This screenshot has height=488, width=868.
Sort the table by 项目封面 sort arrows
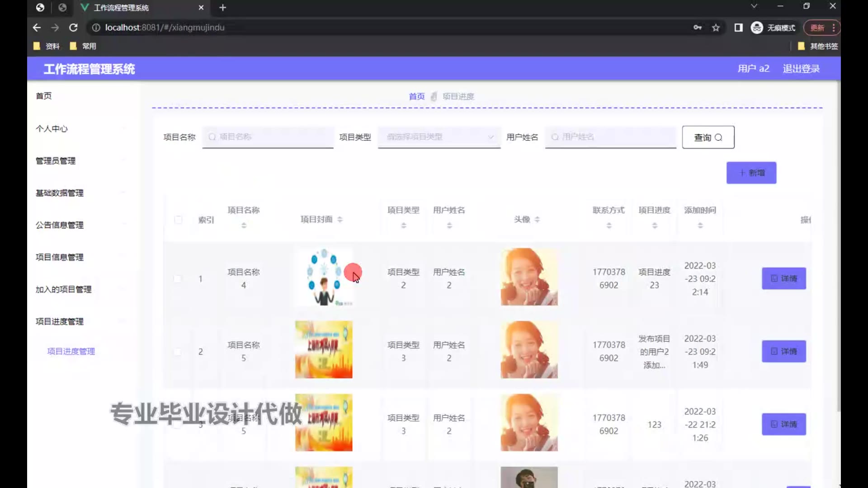[340, 220]
